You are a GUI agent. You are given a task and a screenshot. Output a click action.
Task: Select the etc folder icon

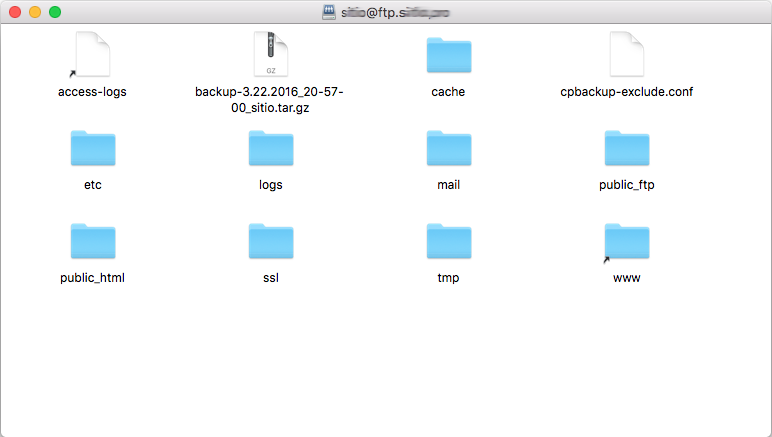[x=93, y=148]
